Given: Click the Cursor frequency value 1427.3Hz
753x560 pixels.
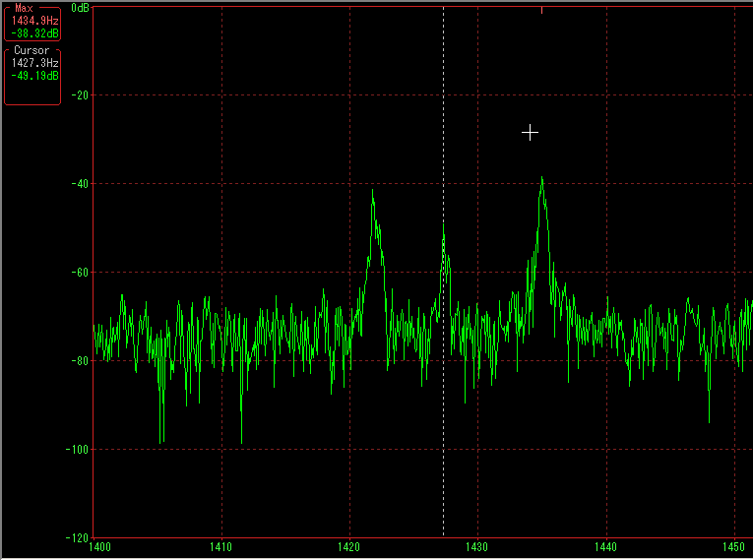Looking at the screenshot, I should [35, 63].
